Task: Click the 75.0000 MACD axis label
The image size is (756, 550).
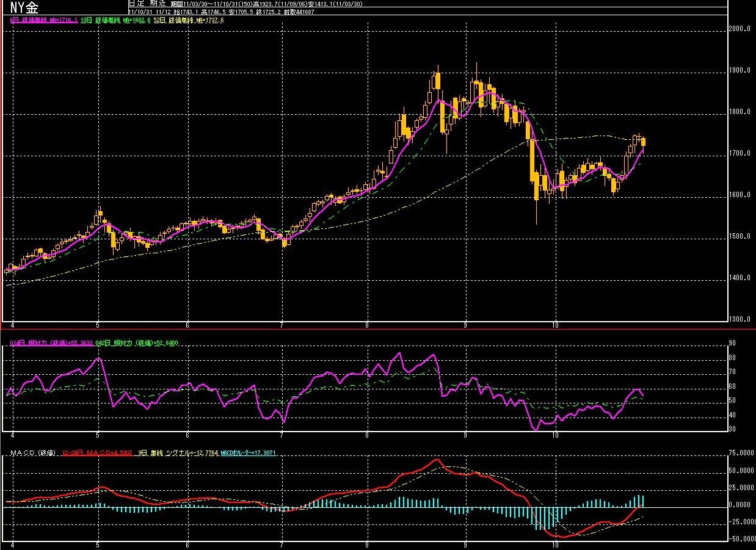Action: tap(742, 454)
